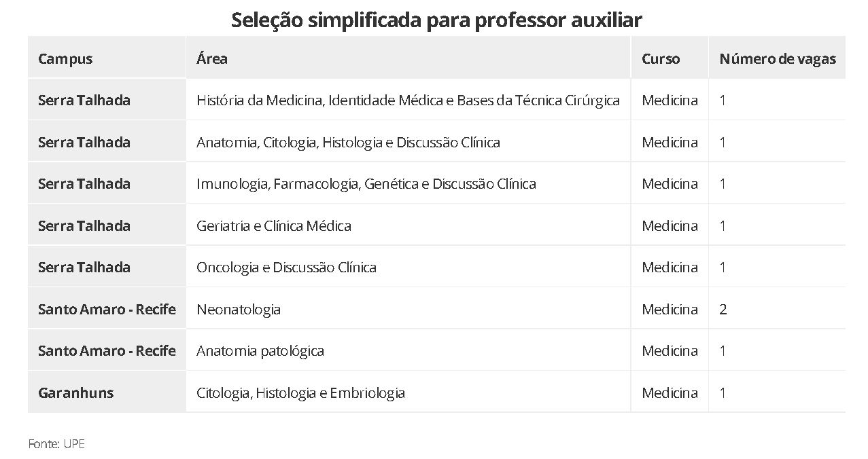Click the História da Medicina area cell
This screenshot has height=459, width=868.
click(x=408, y=100)
